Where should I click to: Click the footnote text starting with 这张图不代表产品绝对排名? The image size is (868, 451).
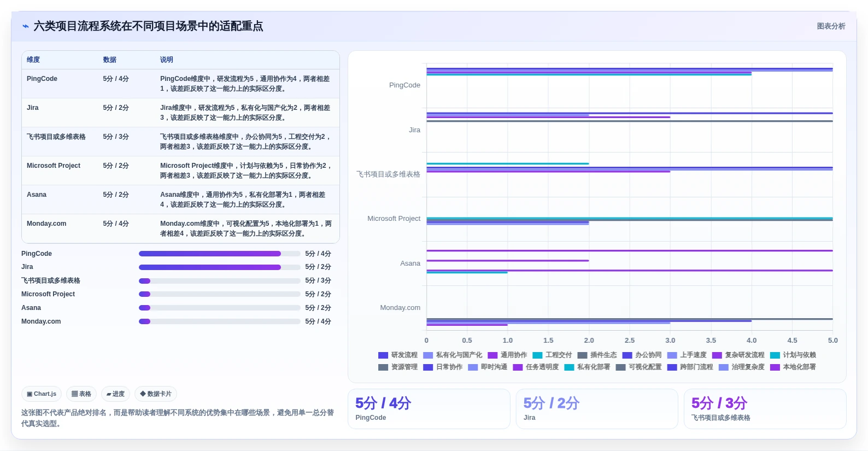pos(178,418)
